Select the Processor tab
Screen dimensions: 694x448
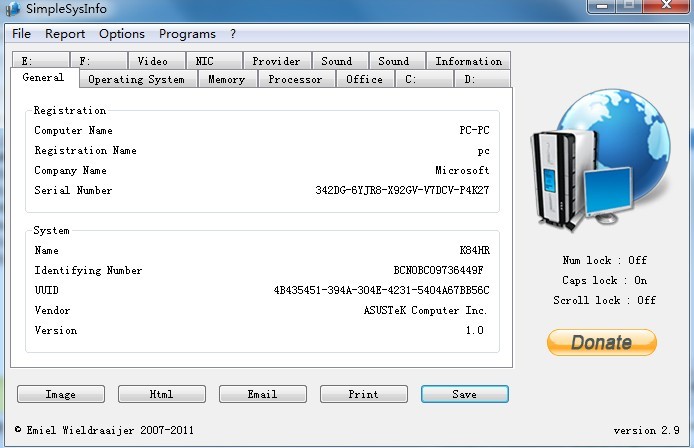295,80
